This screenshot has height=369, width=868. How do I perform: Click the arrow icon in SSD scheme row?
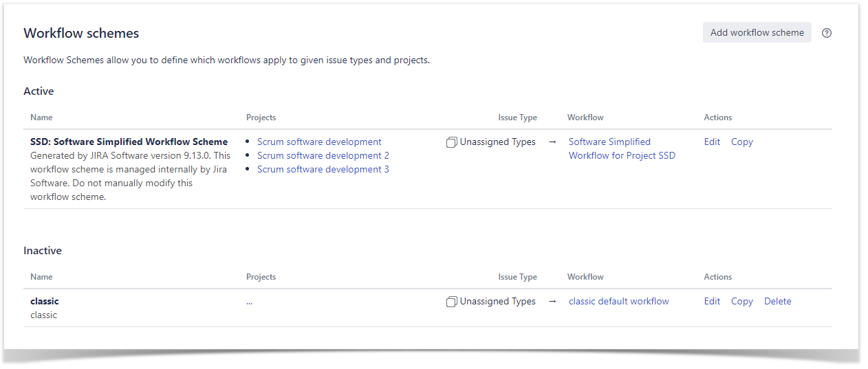(552, 142)
